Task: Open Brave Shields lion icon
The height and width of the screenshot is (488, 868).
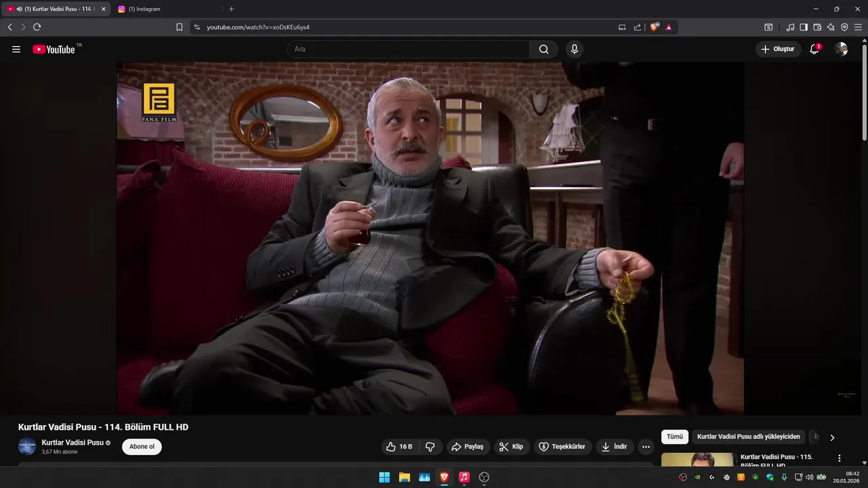Action: tap(654, 27)
